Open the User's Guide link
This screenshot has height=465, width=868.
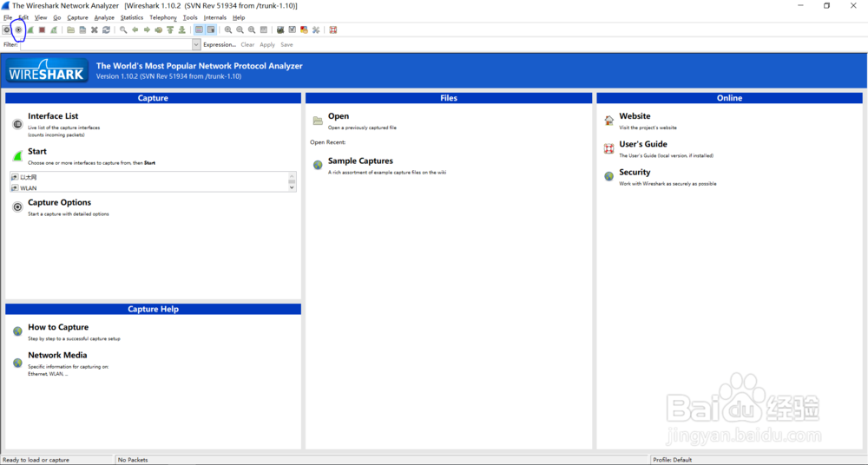click(x=642, y=145)
